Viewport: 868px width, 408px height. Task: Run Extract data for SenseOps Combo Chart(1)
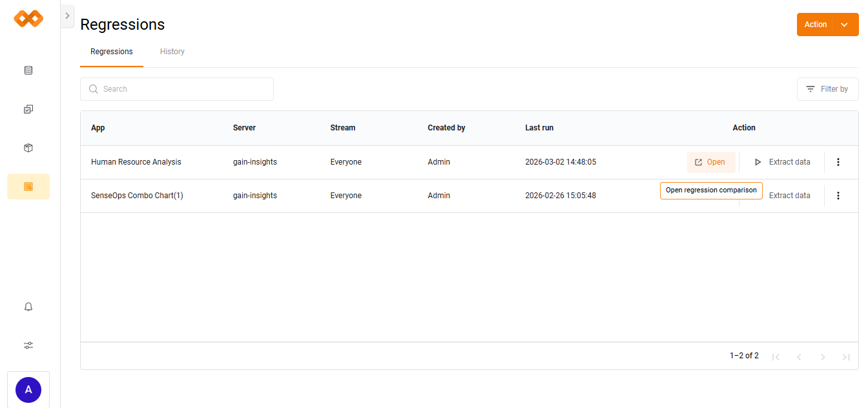click(789, 195)
